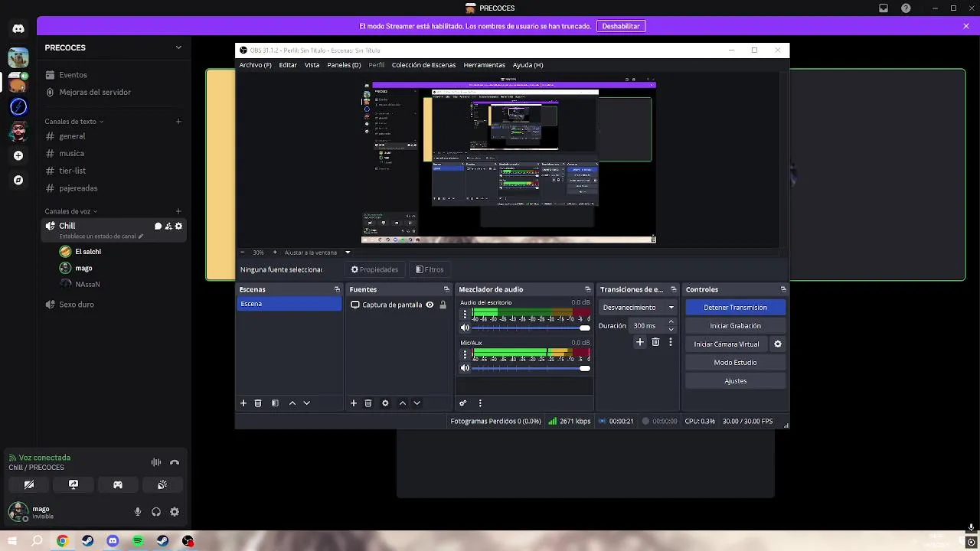Viewport: 980px width, 551px height.
Task: Start an activity with the controller icon
Action: coord(118,484)
